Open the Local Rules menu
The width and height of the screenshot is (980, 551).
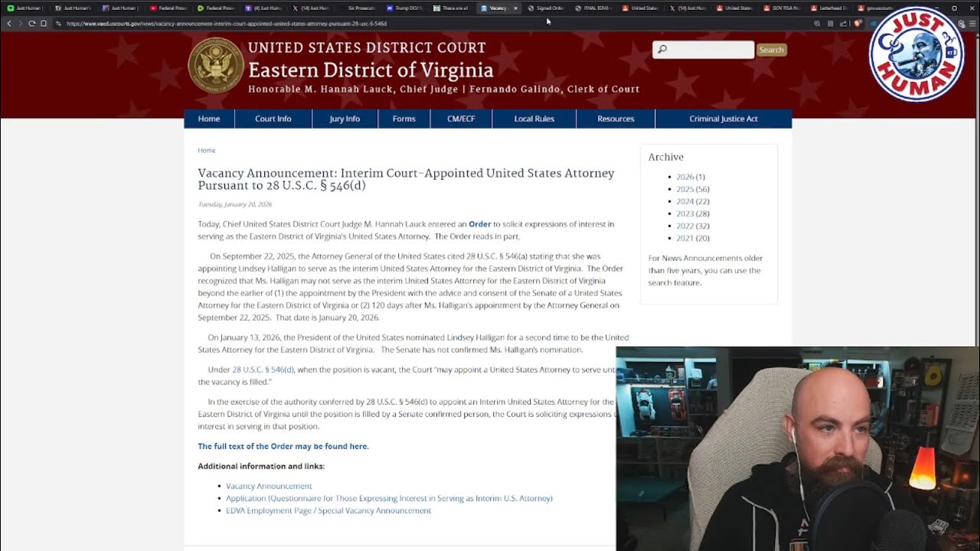[x=534, y=119]
